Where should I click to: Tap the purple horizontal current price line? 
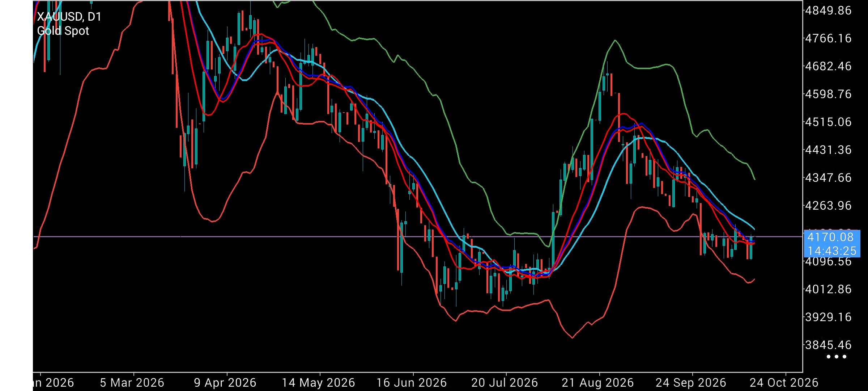418,236
